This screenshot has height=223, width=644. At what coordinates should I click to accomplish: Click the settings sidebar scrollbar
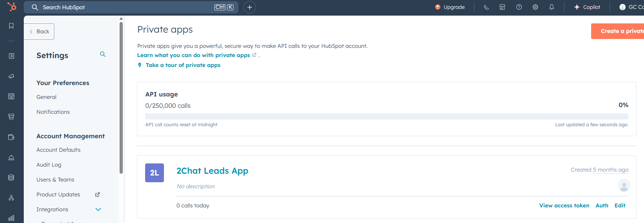121,98
